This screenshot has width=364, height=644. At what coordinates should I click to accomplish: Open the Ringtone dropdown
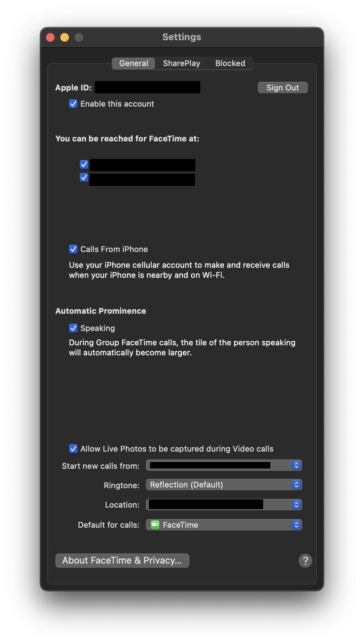pyautogui.click(x=224, y=485)
